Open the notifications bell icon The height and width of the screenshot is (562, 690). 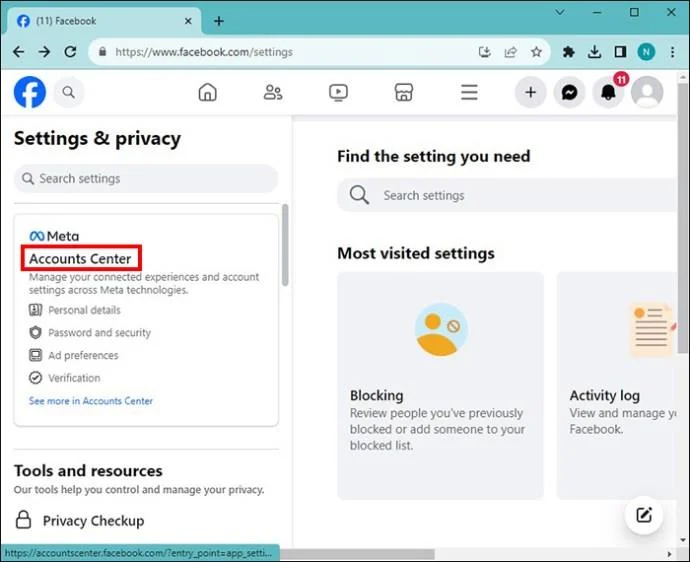click(608, 92)
